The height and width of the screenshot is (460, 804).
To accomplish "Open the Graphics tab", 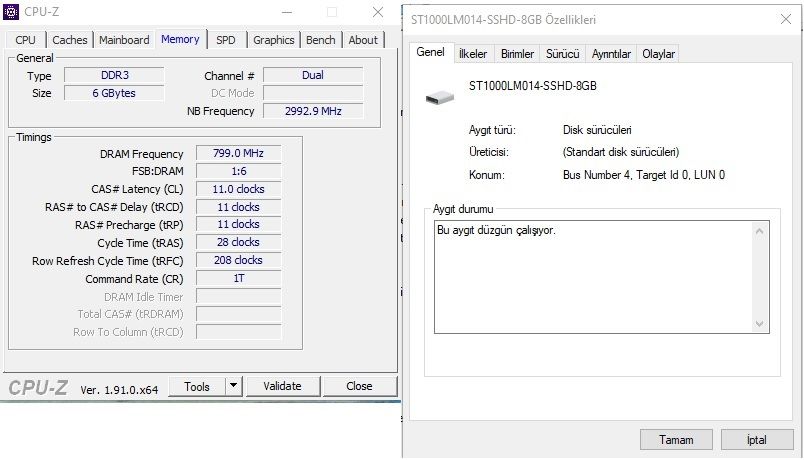I will [x=273, y=40].
